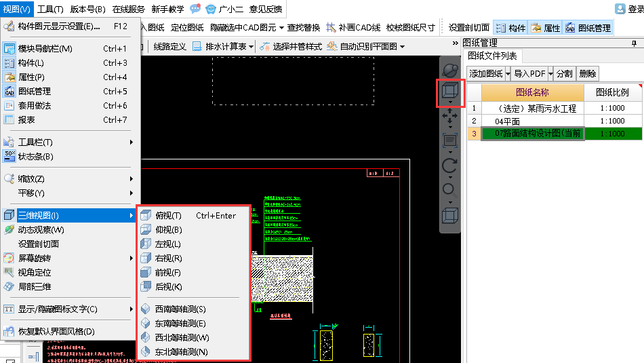Expand the 导入PDF dropdown arrow
Viewport: 644px width, 363px height.
tap(550, 73)
